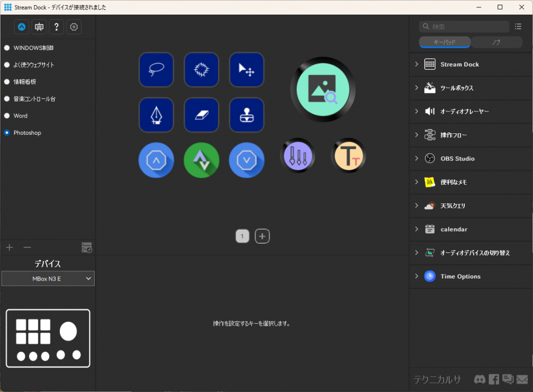
Task: Select the orange text size knob
Action: point(348,155)
